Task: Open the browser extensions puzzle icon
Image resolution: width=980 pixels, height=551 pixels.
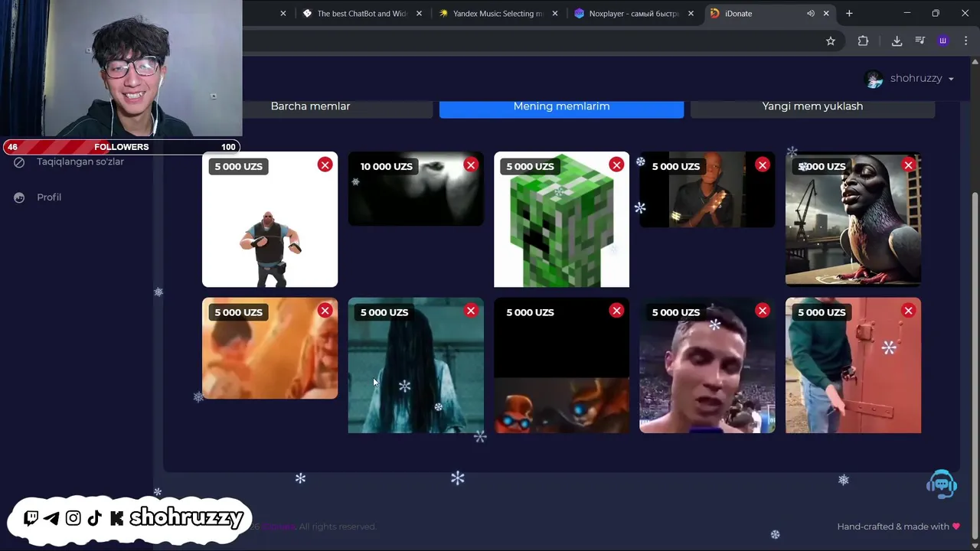Action: [863, 41]
